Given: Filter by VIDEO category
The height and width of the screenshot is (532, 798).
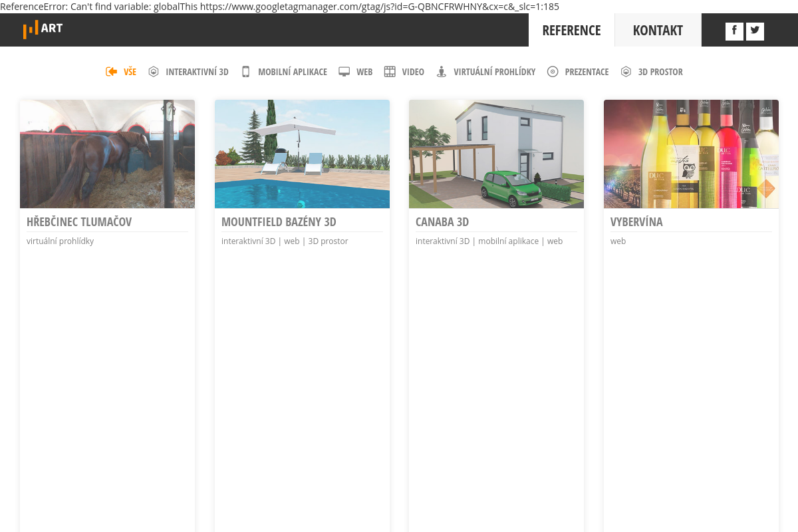Looking at the screenshot, I should pyautogui.click(x=413, y=72).
